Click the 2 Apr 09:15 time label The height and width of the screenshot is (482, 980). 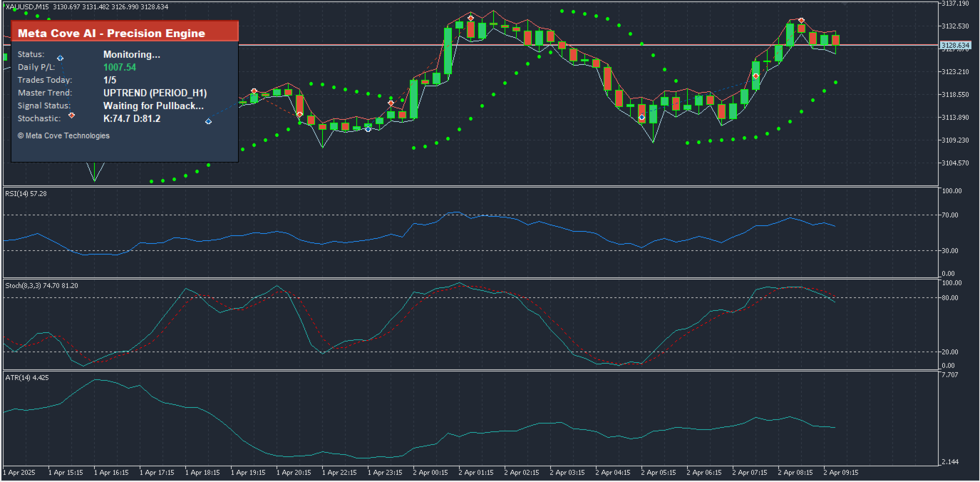842,472
